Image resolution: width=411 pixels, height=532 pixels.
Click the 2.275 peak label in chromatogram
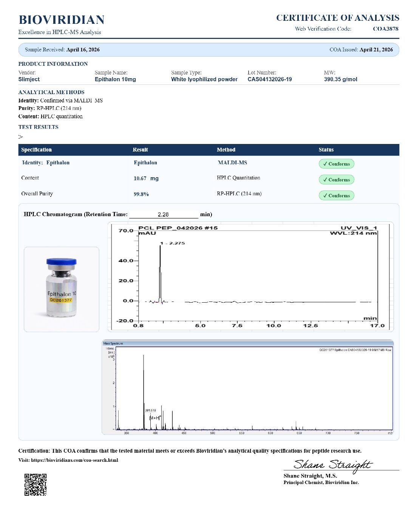point(173,243)
